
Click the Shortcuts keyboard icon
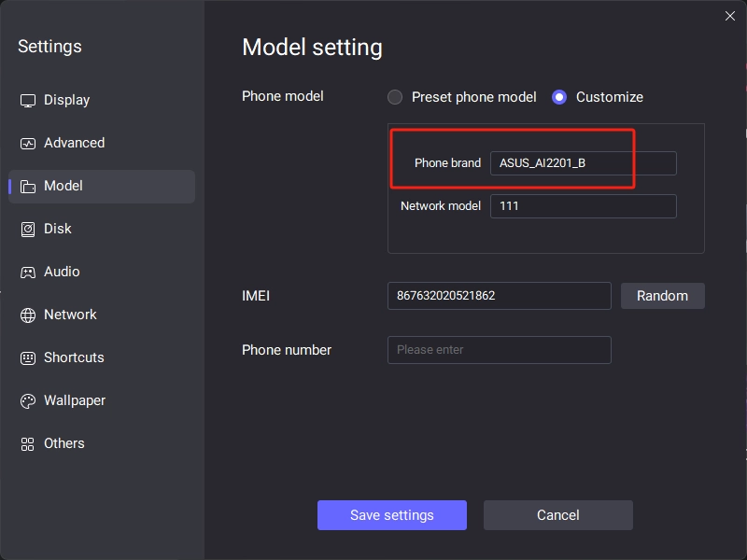coord(28,357)
